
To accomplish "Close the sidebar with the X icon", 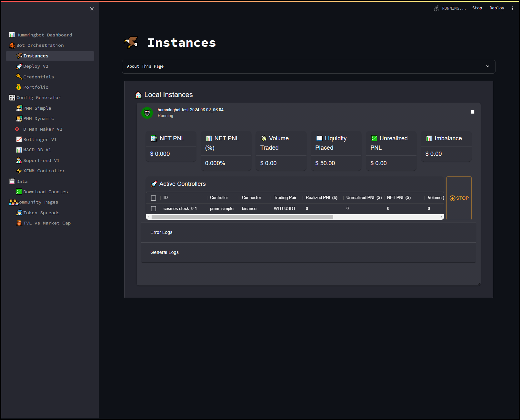I will tap(92, 9).
